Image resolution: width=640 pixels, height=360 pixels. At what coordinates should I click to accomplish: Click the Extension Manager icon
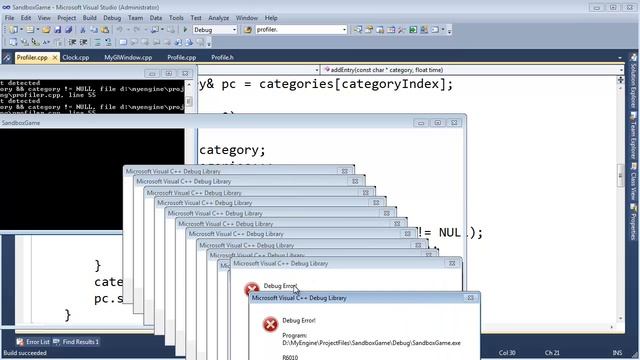click(424, 30)
